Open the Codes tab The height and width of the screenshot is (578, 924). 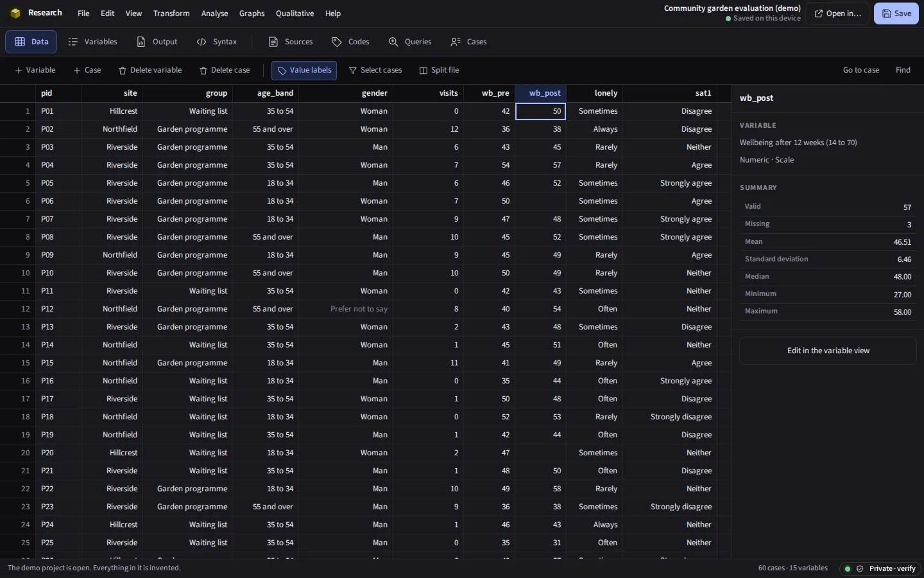point(350,42)
